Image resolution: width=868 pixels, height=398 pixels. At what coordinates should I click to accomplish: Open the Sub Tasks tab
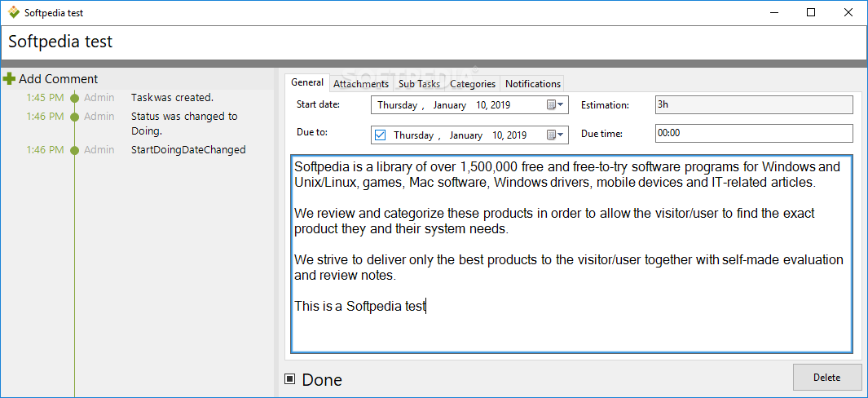pyautogui.click(x=419, y=84)
